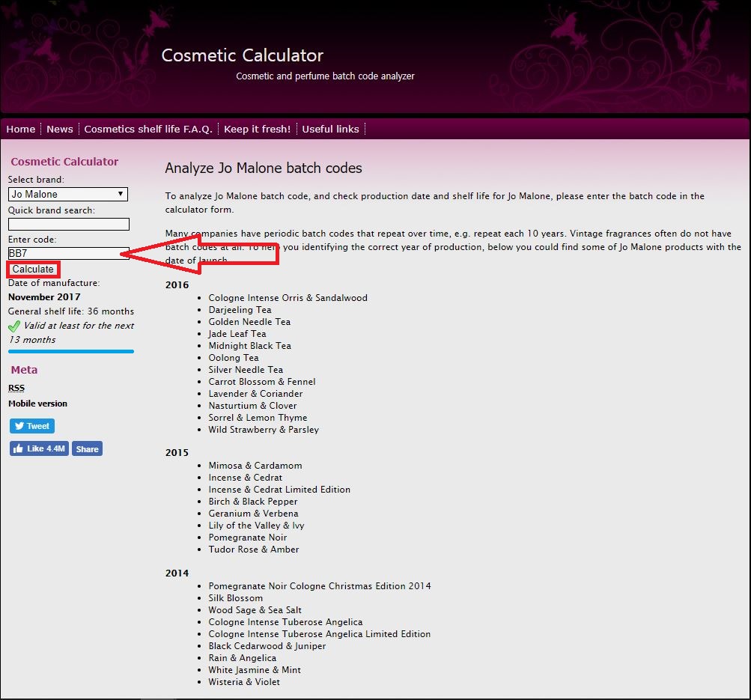Image resolution: width=751 pixels, height=700 pixels.
Task: Click the Twitter bird icon
Action: point(19,426)
